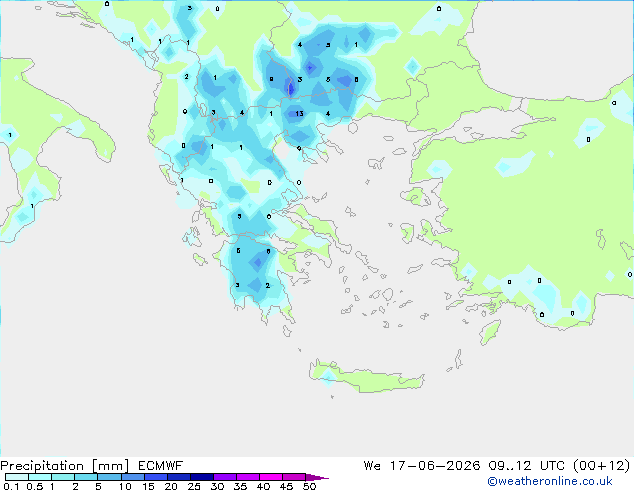Click the 0.1 to 0.5 mm legend swatch
Viewport: 634px width, 490px height.
point(17,477)
